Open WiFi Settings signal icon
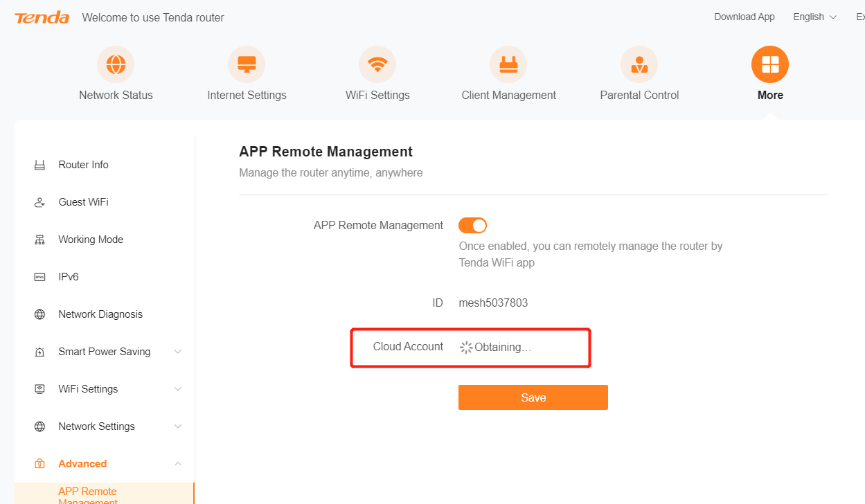Image resolution: width=865 pixels, height=504 pixels. point(377,65)
